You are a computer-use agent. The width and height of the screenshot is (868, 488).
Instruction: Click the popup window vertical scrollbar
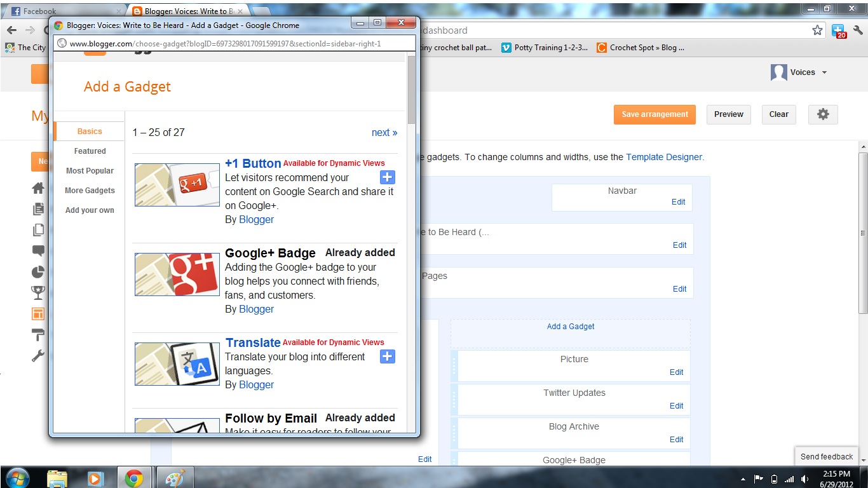(411, 90)
